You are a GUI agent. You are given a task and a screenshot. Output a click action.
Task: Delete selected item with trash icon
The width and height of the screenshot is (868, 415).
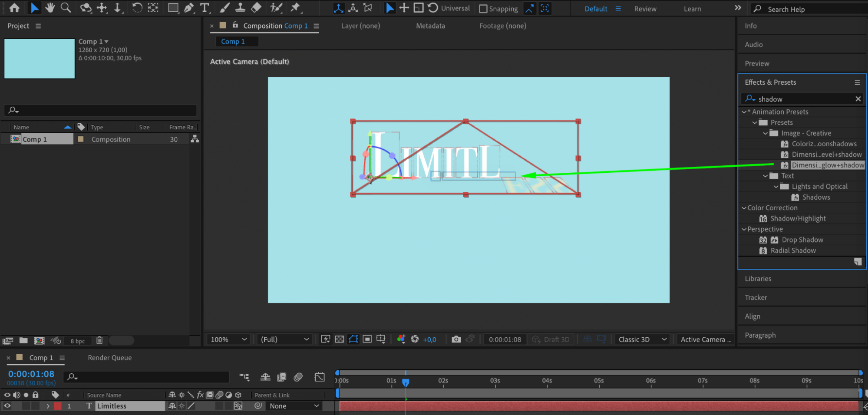(x=99, y=341)
